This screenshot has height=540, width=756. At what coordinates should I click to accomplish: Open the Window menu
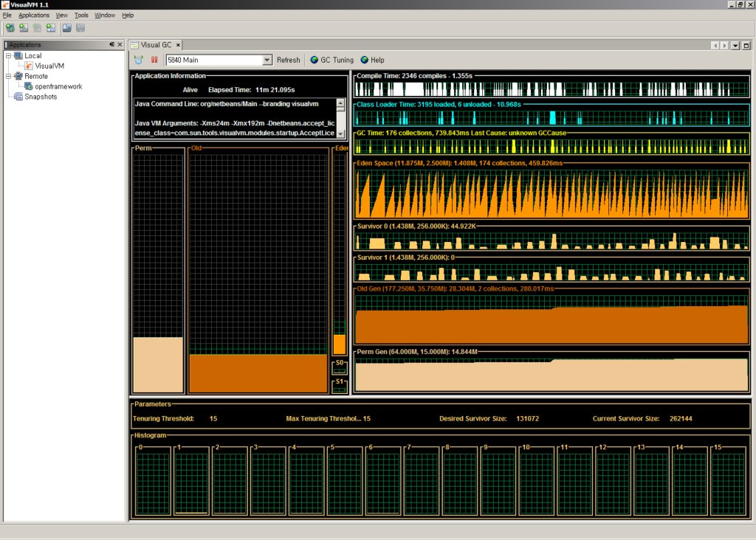105,15
